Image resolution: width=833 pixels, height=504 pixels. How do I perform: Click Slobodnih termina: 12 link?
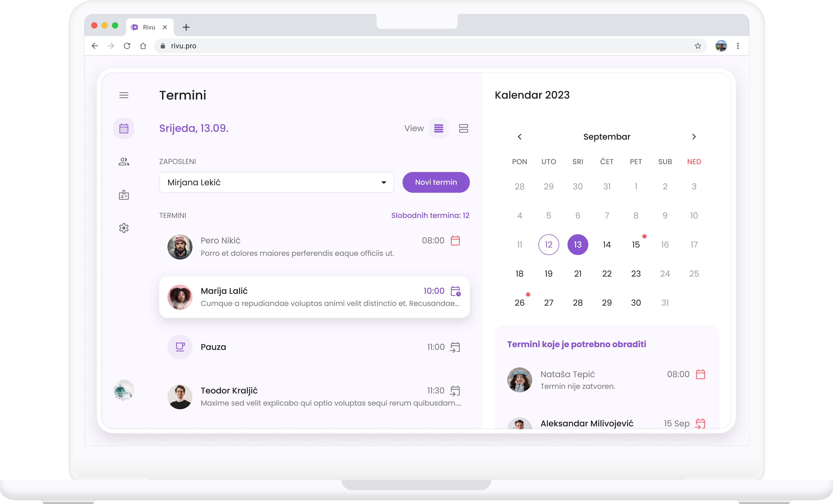point(430,216)
